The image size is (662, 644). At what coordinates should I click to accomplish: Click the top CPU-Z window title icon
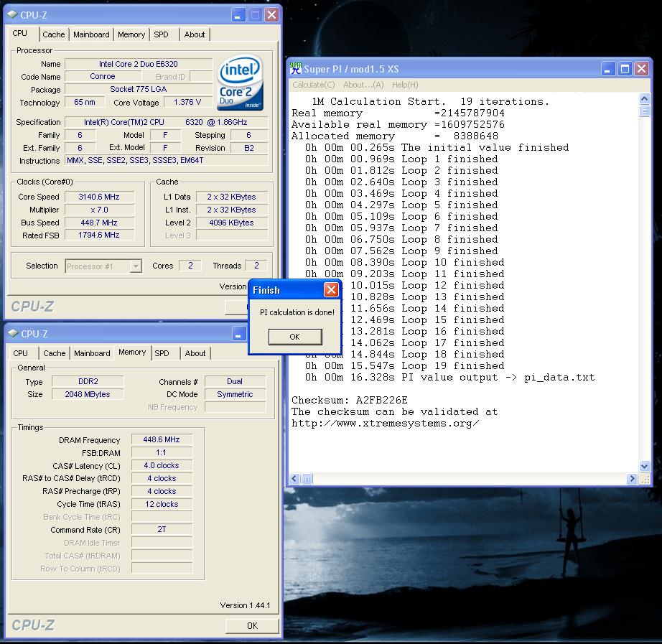(12, 15)
